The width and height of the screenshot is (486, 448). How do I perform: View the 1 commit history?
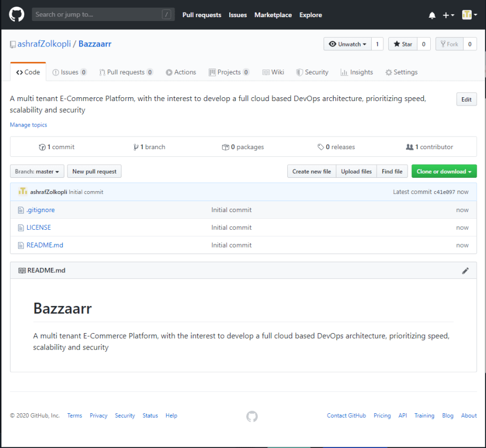[x=57, y=147]
